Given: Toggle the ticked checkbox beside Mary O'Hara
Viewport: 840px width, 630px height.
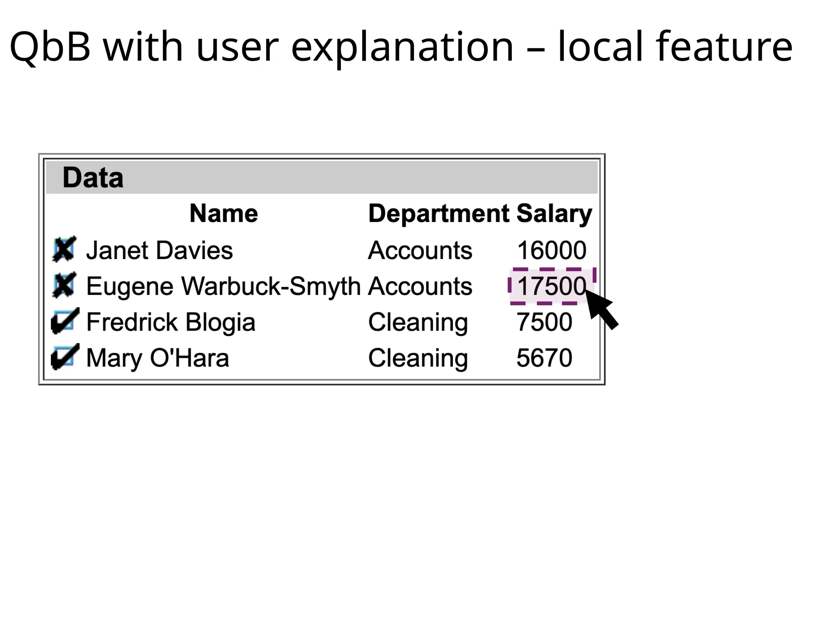Looking at the screenshot, I should coord(64,357).
